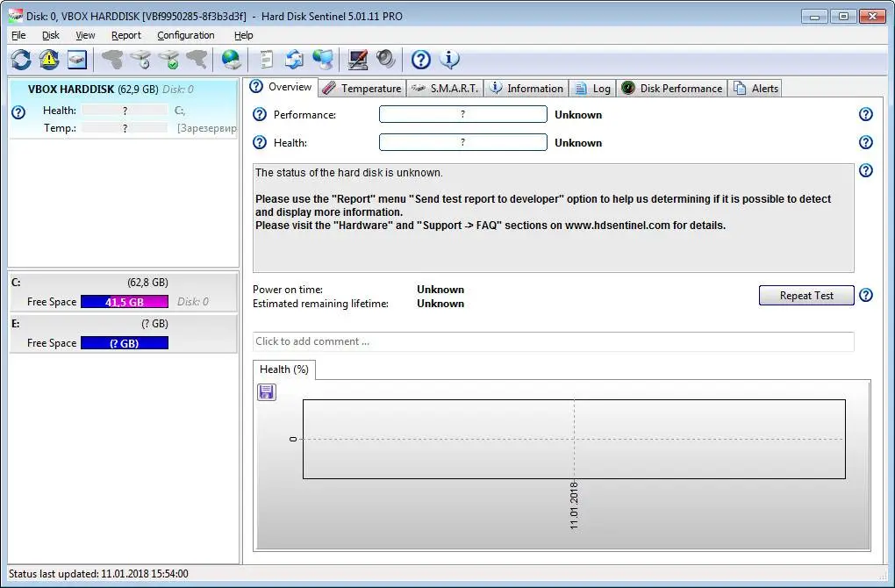Viewport: 895px width, 588px height.
Task: Click the help icon at right end of Performance row
Action: point(866,114)
